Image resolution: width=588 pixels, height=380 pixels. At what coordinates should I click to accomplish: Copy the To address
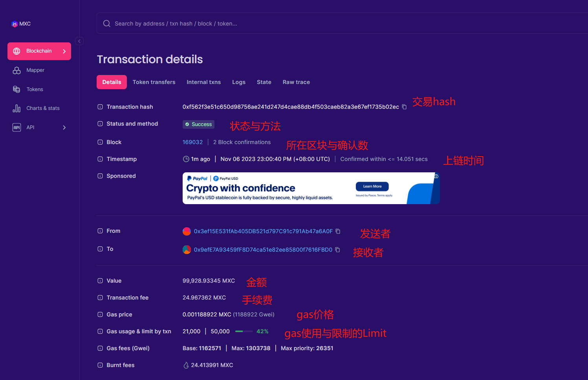337,250
